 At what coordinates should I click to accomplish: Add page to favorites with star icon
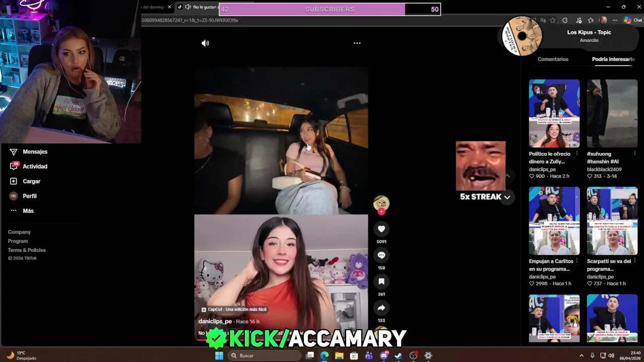coord(553,21)
